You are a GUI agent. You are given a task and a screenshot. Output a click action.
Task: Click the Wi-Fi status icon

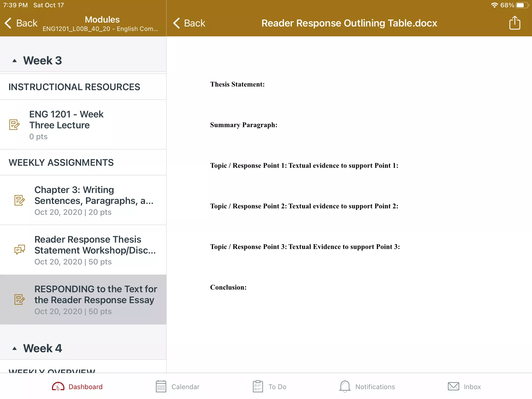[x=494, y=5]
